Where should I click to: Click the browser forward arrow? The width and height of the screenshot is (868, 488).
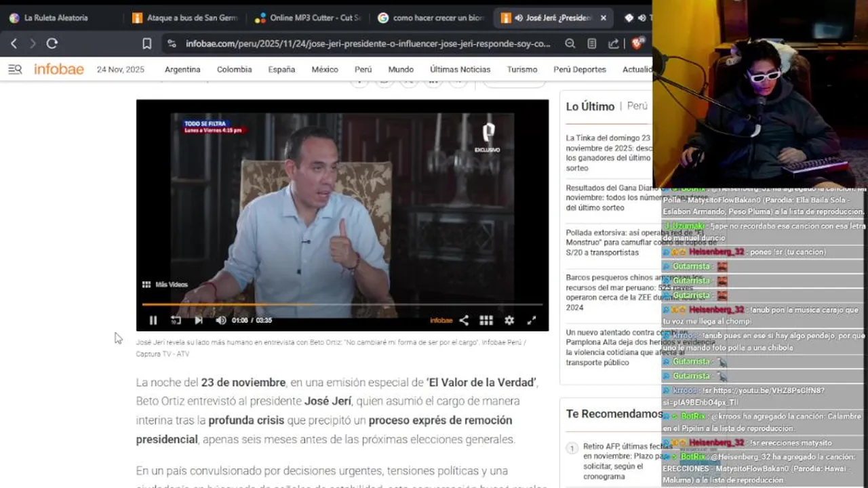pos(33,43)
